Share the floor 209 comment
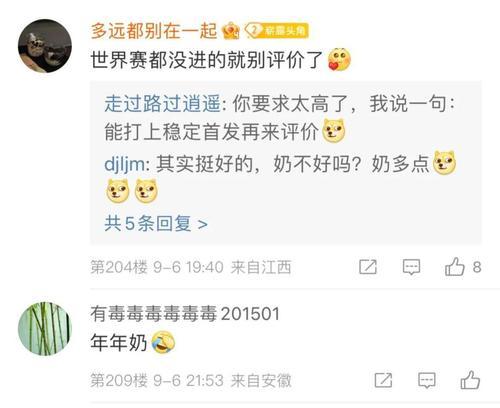The width and height of the screenshot is (500, 408). (383, 380)
